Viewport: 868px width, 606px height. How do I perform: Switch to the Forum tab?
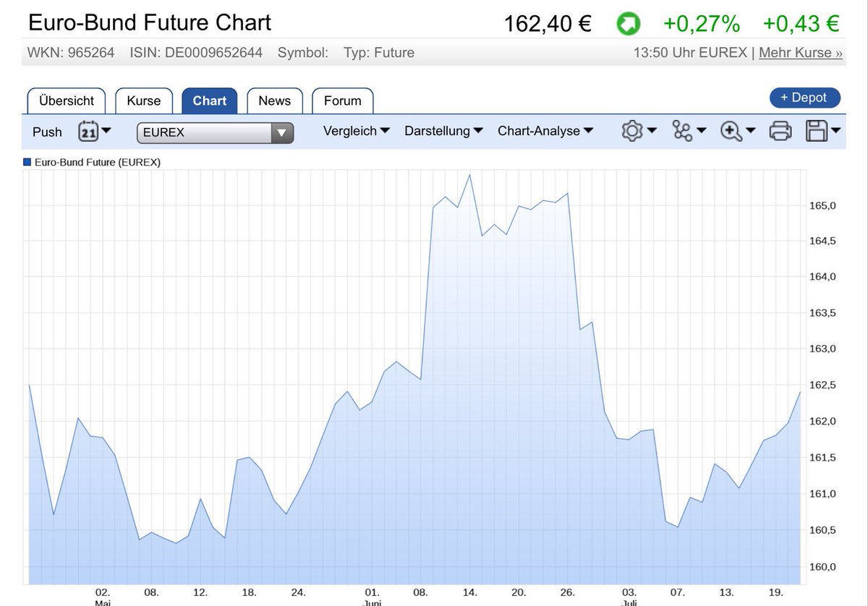tap(343, 101)
